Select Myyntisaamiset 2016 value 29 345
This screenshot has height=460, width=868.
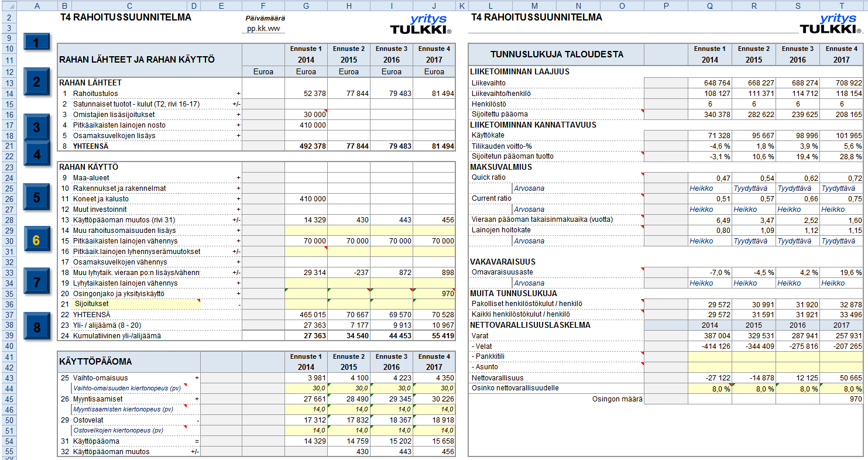[x=392, y=399]
